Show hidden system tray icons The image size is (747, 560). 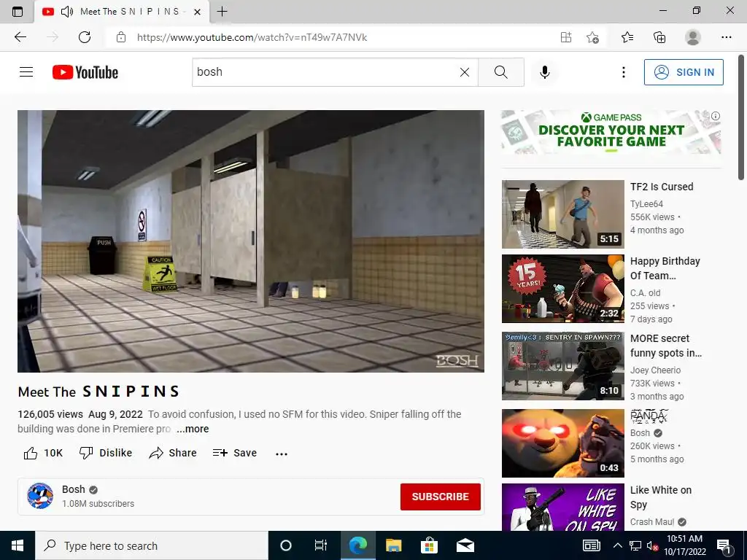coord(617,545)
